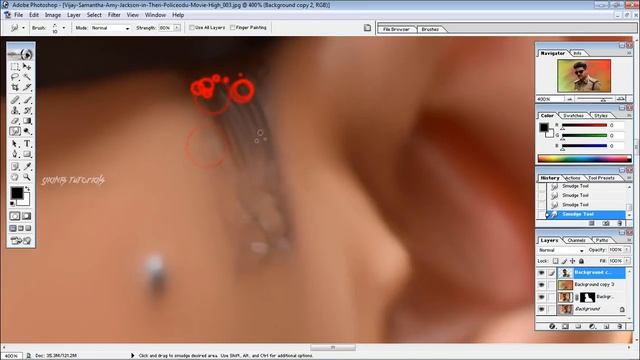Click new snapshot camera icon in History

coord(606,223)
